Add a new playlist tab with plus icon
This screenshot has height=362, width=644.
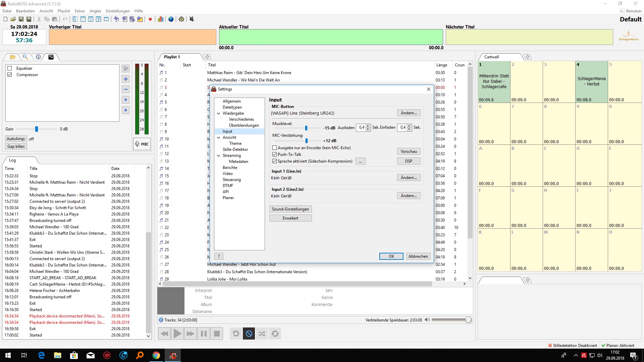pos(207,57)
